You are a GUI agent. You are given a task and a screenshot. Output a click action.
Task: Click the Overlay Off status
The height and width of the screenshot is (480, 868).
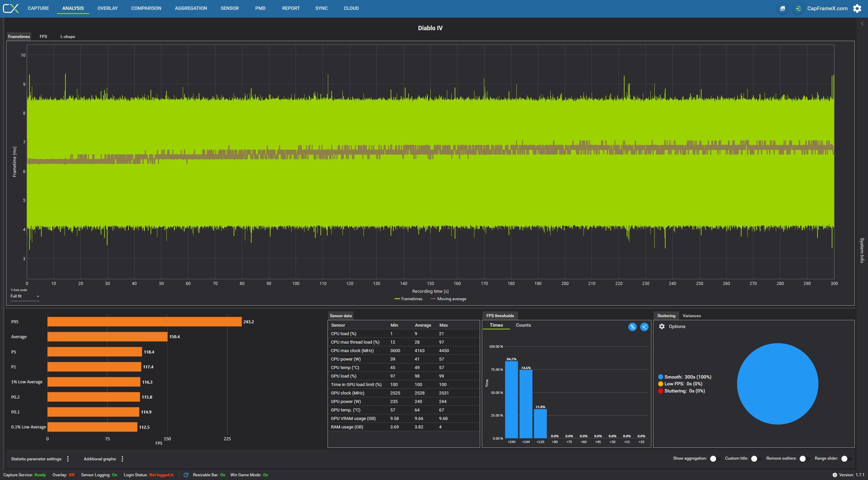63,475
